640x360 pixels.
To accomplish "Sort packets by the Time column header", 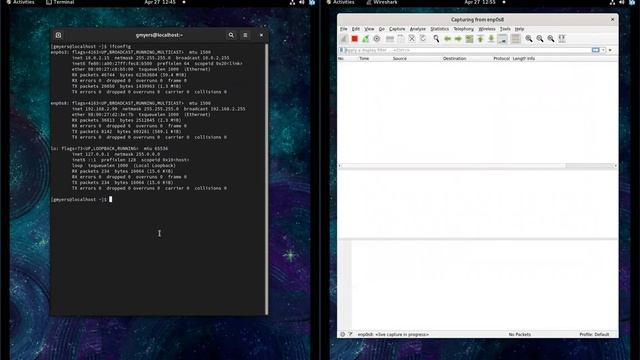I will [364, 59].
